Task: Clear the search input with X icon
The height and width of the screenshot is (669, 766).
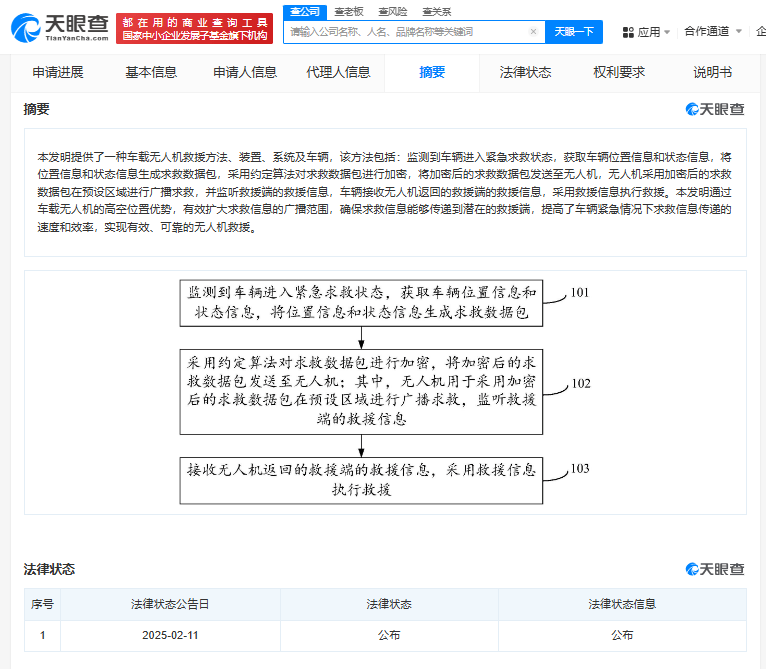Action: coord(533,32)
